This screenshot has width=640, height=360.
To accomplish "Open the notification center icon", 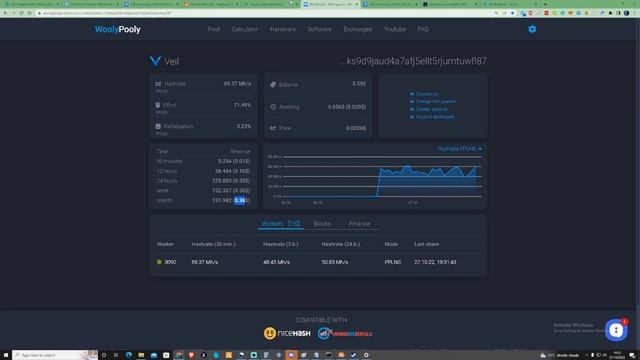I will click(632, 356).
